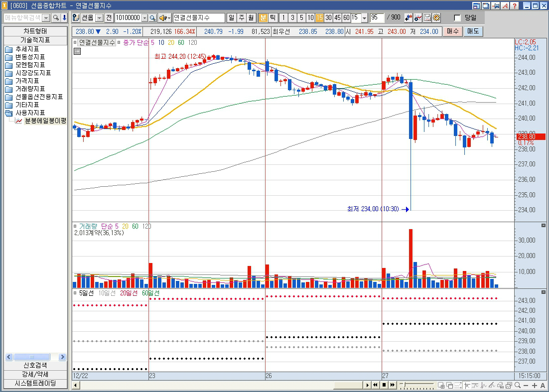Switch to 30-minute interval button
Screen dimensions: 549x392
328,18
